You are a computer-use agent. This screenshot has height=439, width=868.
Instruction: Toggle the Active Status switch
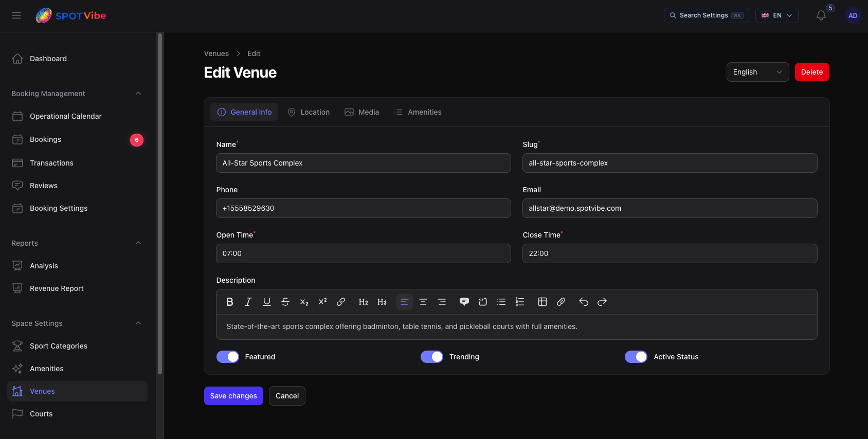(x=636, y=357)
